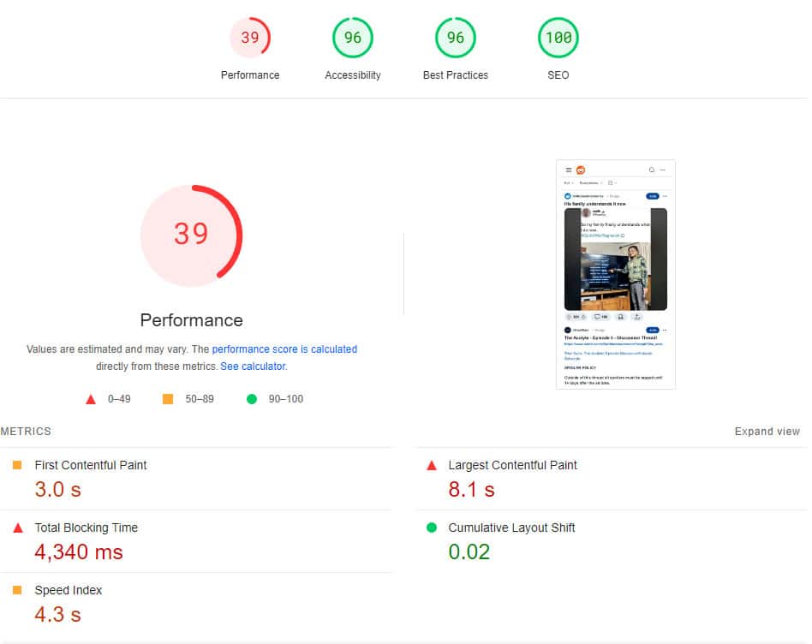Screen dimensions: 812x644
Task: Jump to the SEO 100 score gauge
Action: (x=558, y=38)
